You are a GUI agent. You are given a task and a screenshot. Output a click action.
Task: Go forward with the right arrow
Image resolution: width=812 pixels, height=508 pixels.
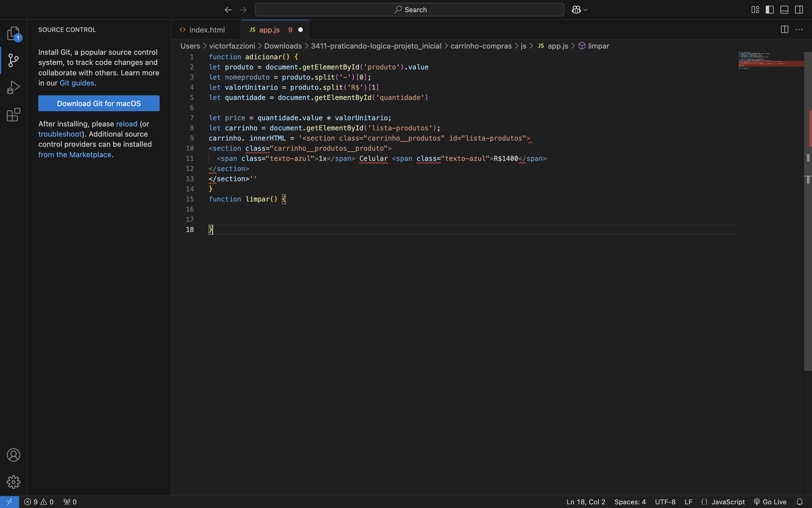pos(243,10)
